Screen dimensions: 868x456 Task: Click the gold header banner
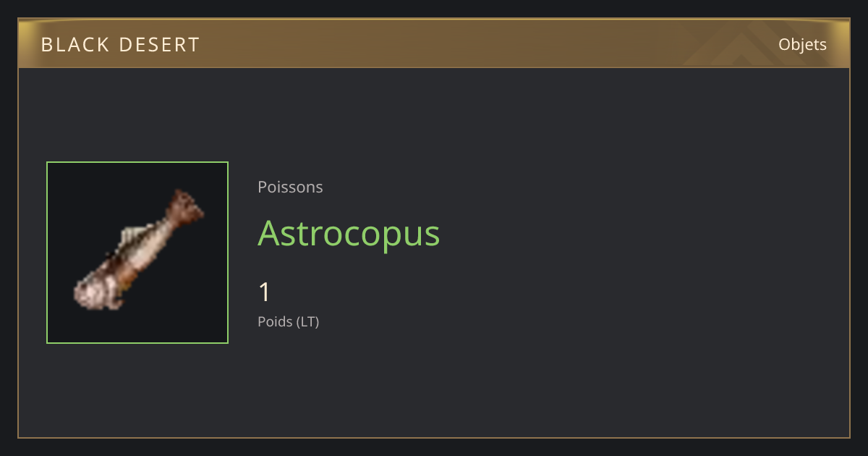tap(434, 43)
